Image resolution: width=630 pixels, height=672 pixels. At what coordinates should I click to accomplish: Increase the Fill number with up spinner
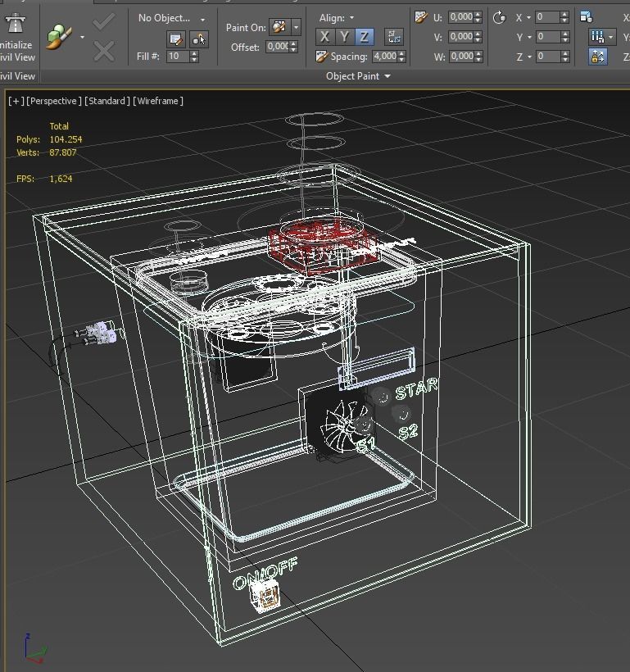[x=194, y=53]
